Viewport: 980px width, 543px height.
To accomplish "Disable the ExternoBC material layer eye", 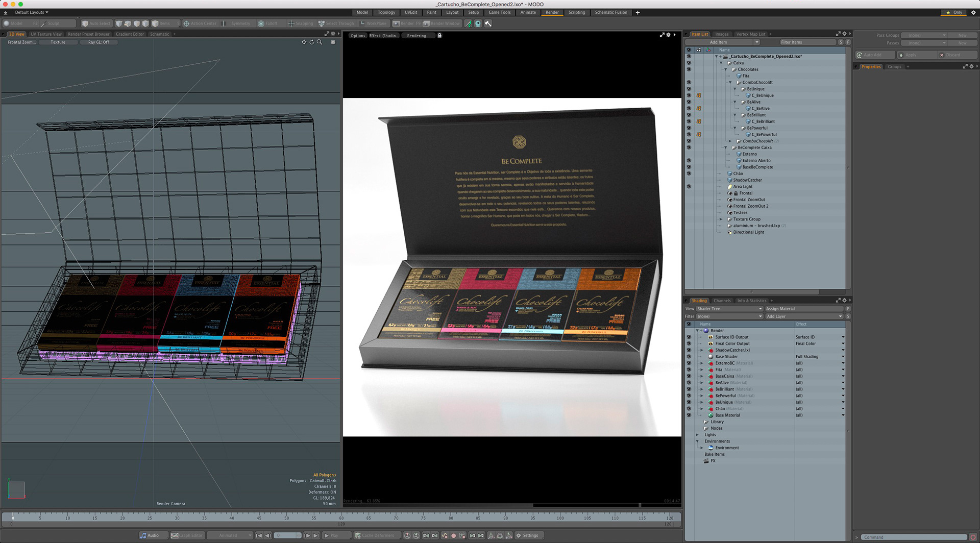I will pos(689,363).
